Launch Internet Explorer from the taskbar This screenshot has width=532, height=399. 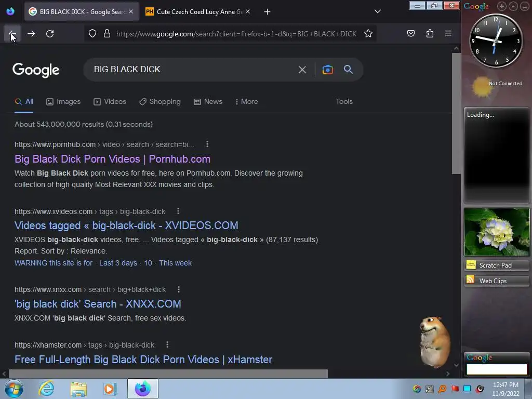(x=46, y=389)
